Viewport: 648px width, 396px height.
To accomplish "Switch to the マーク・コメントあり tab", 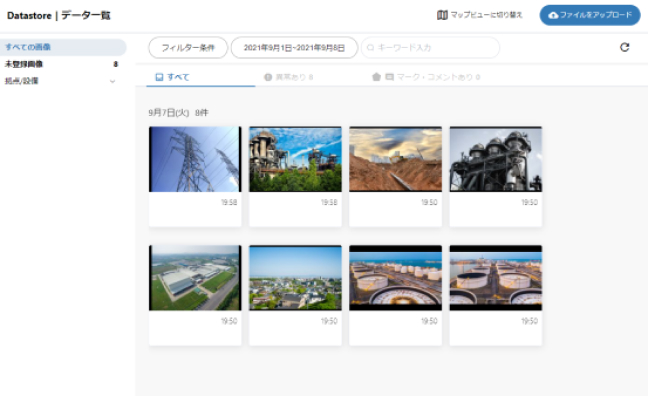I will point(426,77).
